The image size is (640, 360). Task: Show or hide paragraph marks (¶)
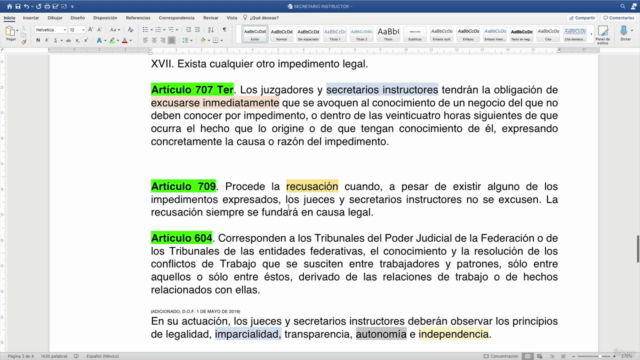[x=224, y=30]
